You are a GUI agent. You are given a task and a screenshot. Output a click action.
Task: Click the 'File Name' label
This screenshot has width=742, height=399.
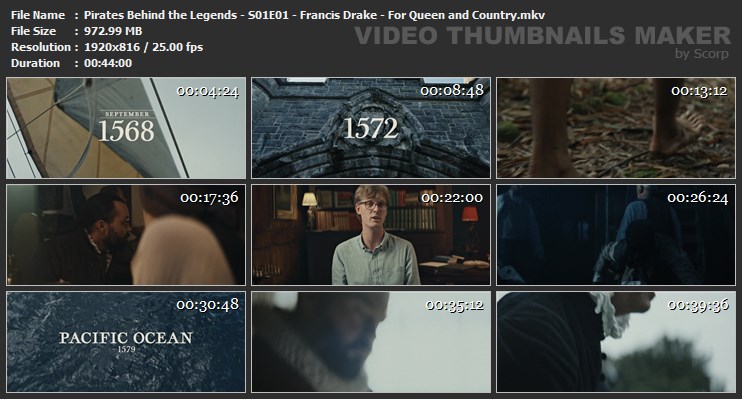click(38, 15)
